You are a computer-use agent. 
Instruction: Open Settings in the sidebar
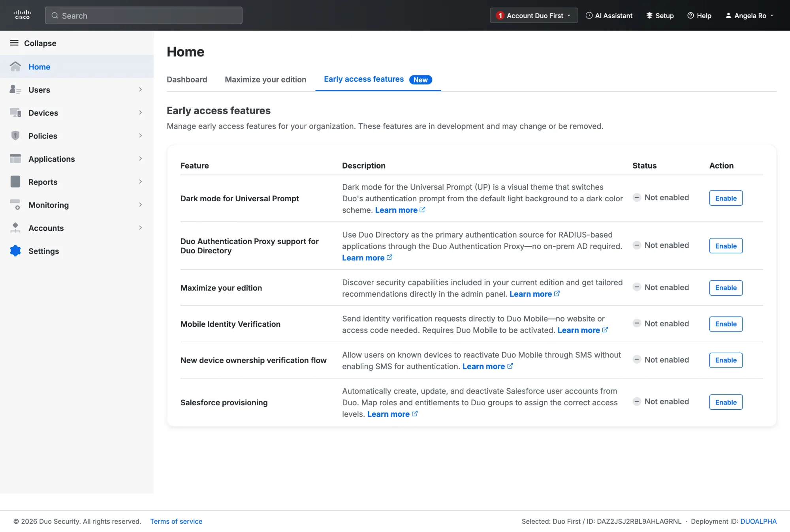[77, 251]
